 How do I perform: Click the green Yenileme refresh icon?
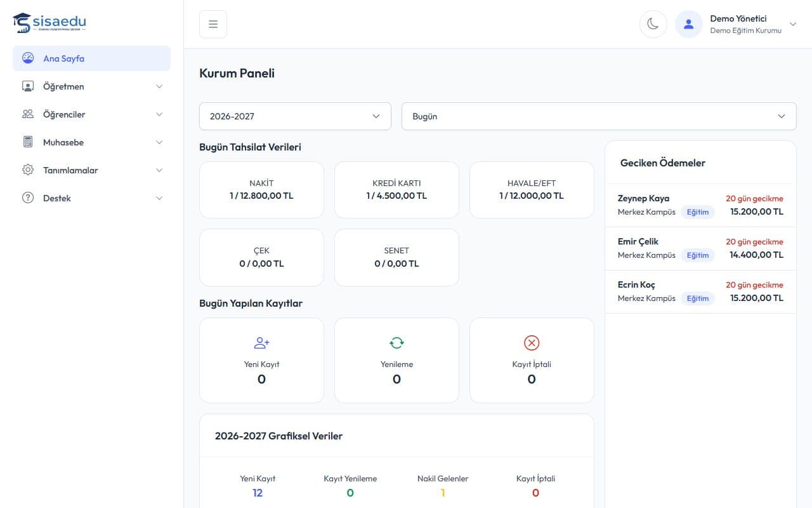tap(396, 343)
